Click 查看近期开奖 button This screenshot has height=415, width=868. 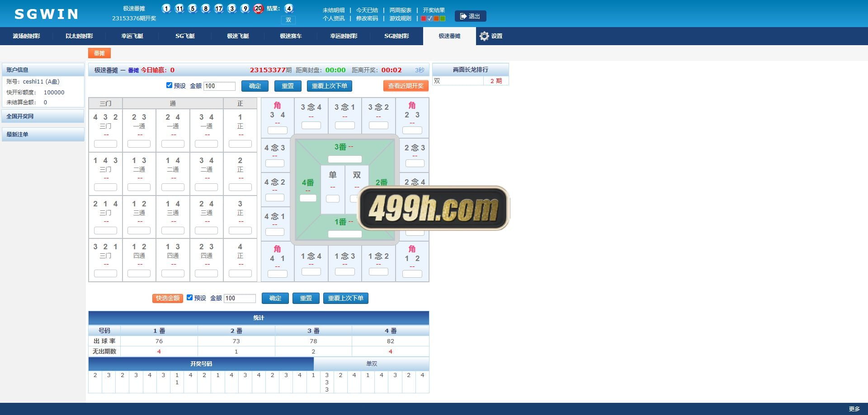[406, 86]
